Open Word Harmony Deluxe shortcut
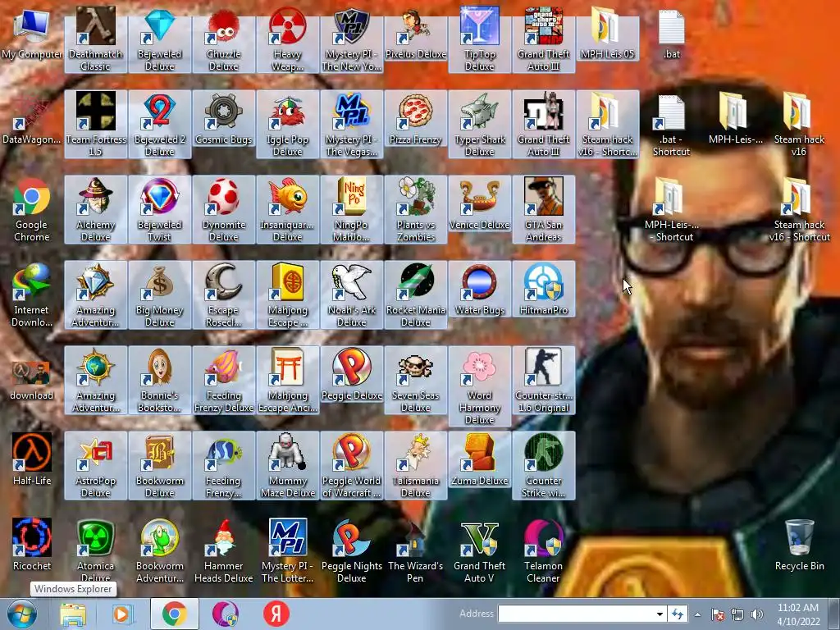840x630 pixels. pyautogui.click(x=479, y=386)
